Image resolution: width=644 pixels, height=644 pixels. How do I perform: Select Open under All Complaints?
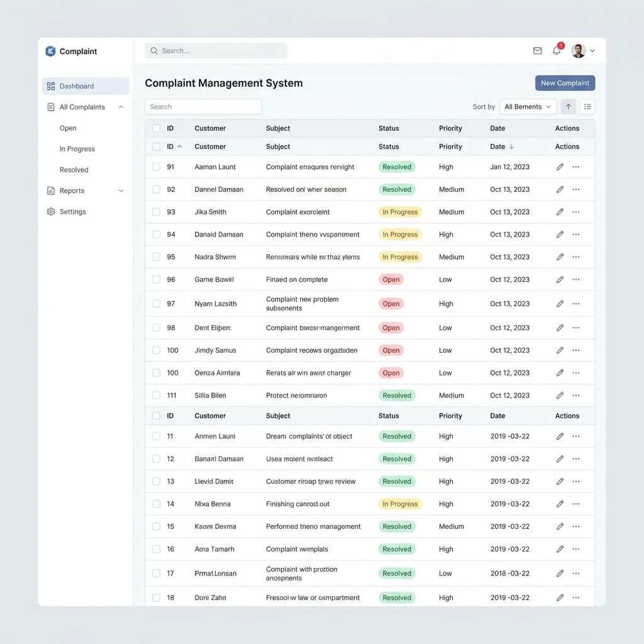click(67, 128)
